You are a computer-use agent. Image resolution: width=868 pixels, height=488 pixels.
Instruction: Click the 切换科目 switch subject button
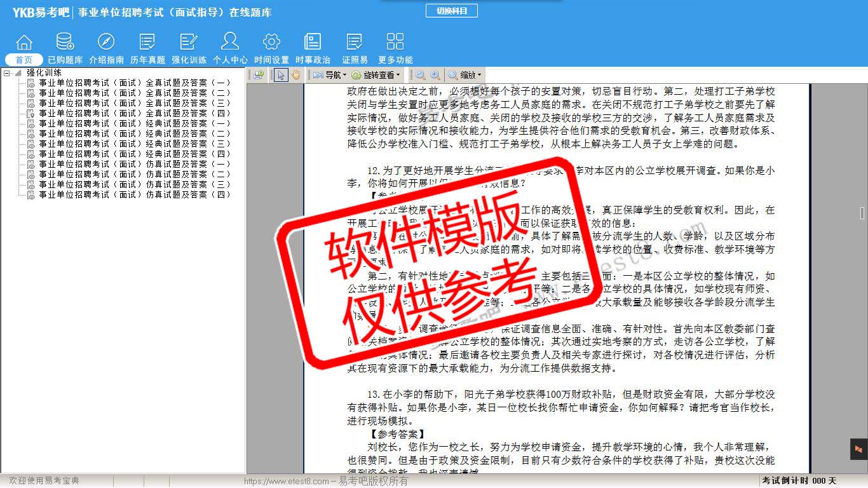[451, 11]
